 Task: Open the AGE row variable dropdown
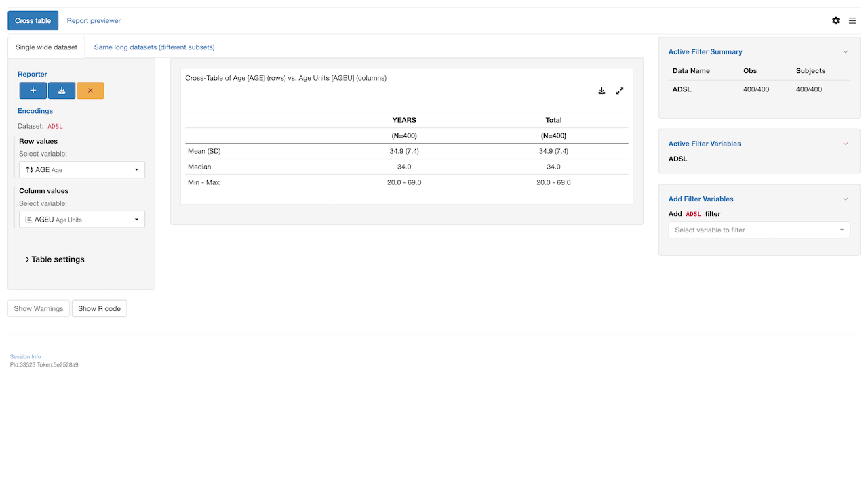point(82,170)
